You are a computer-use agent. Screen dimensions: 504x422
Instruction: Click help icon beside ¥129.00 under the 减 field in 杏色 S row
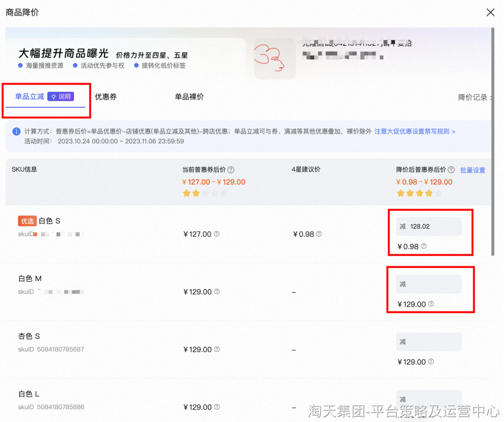[431, 361]
